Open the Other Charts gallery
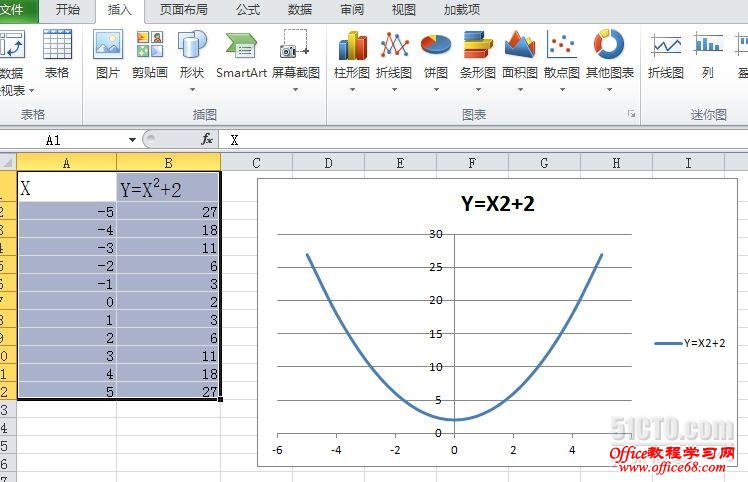The width and height of the screenshot is (748, 482). [x=610, y=60]
